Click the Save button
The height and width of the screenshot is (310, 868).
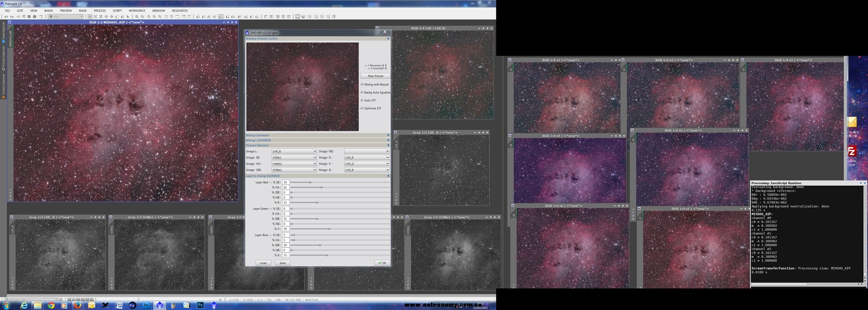click(x=283, y=263)
